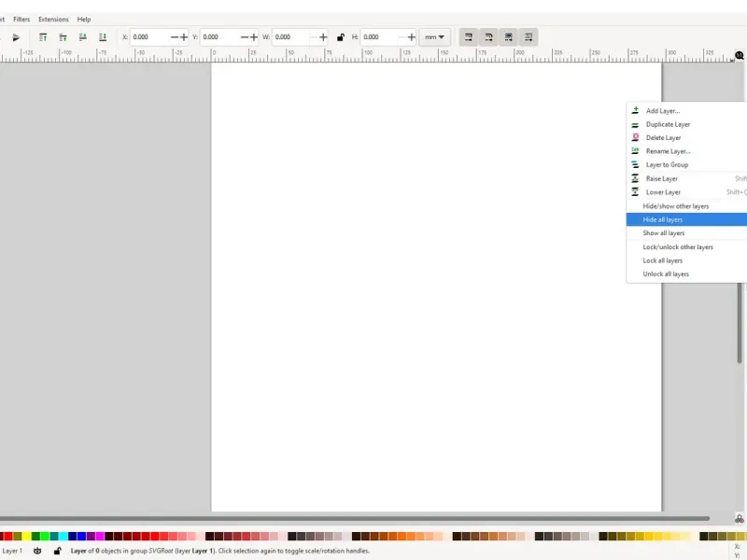Screen dimensions: 747x560
Task: Choose Rename Layer... menu entry
Action: (x=686, y=151)
